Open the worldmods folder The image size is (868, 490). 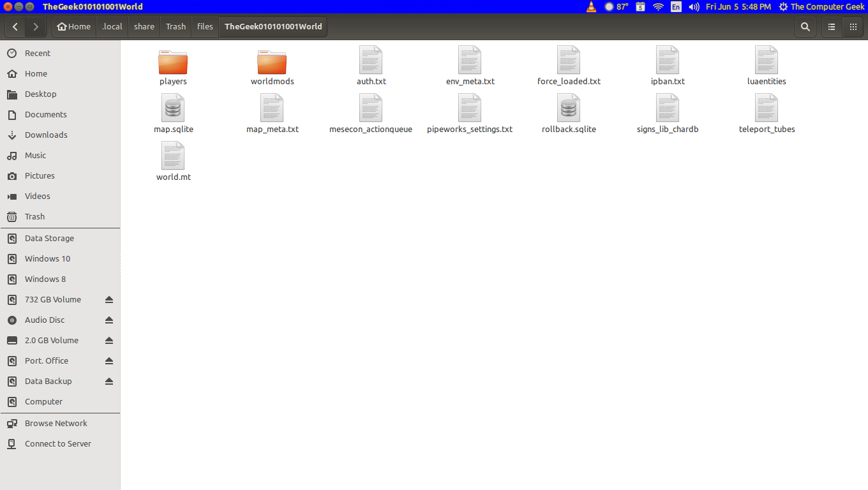[272, 63]
